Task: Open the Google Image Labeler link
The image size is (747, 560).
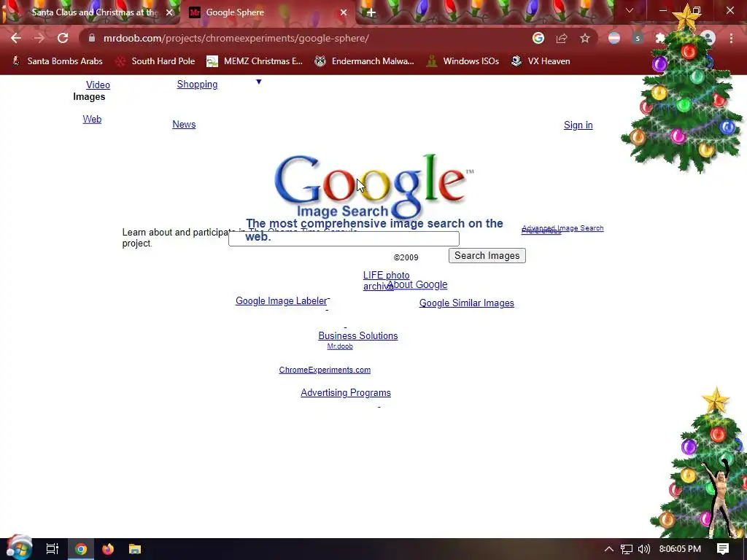Action: (x=282, y=301)
